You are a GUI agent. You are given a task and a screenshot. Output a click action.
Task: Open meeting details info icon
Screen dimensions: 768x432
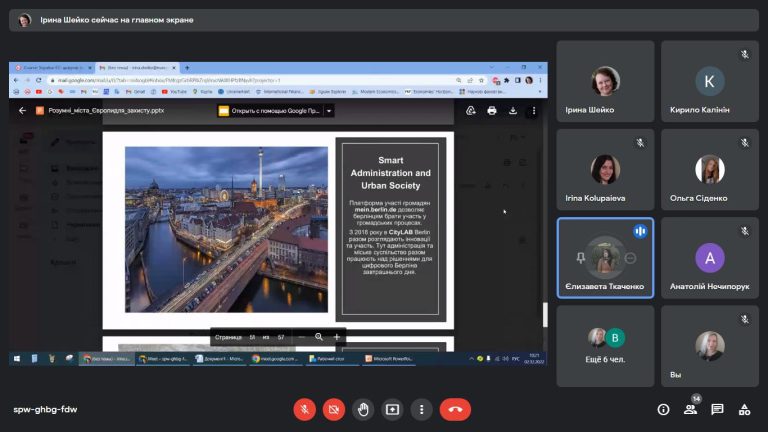pos(663,409)
